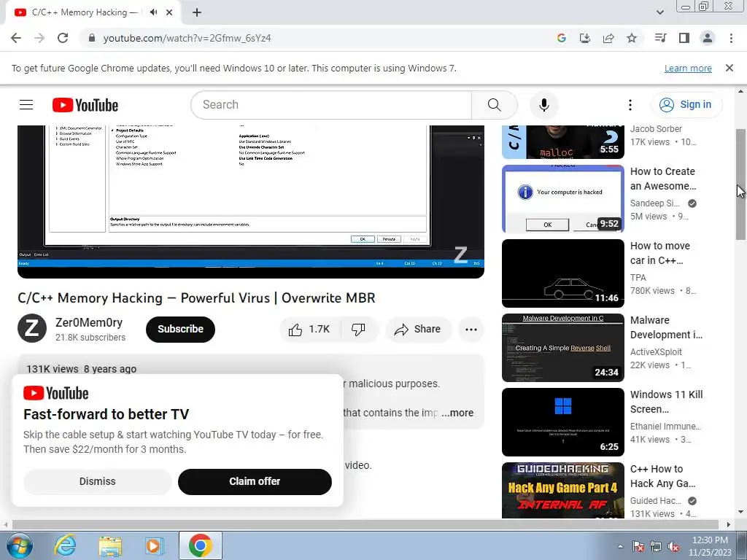Open the Zer0Mem0ry channel name link
The height and width of the screenshot is (560, 747).
tap(89, 322)
